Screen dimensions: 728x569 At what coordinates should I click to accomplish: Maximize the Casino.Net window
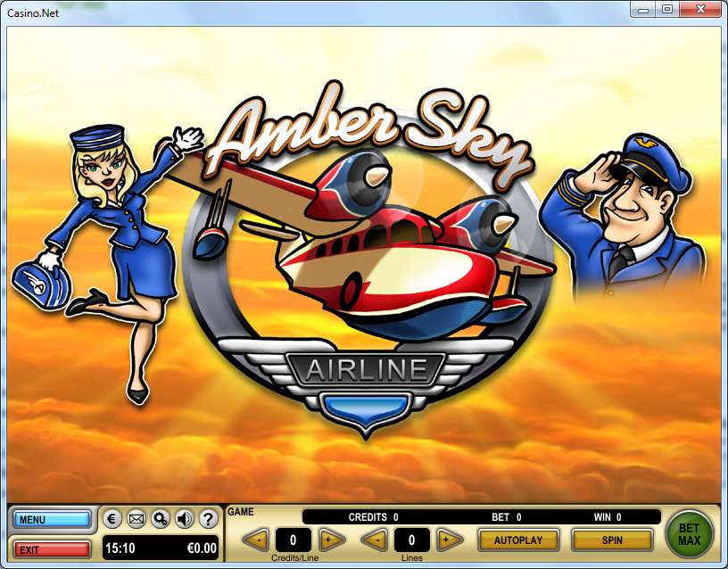coord(667,9)
